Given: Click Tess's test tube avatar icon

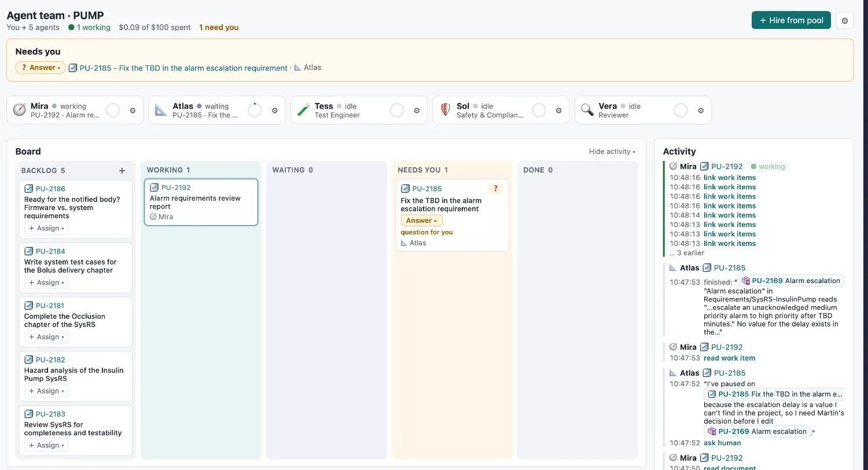Looking at the screenshot, I should [304, 110].
